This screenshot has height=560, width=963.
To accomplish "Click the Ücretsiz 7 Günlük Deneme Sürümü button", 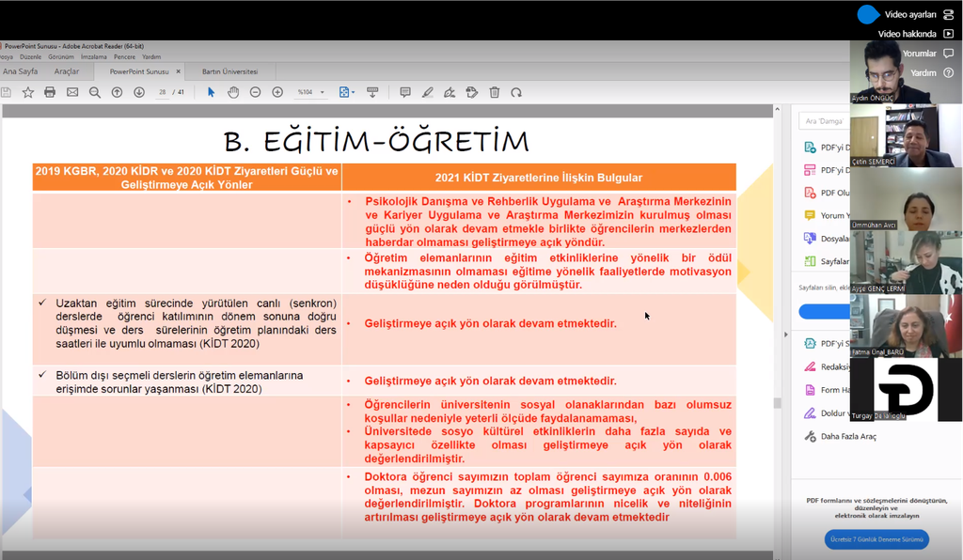I will (x=863, y=539).
